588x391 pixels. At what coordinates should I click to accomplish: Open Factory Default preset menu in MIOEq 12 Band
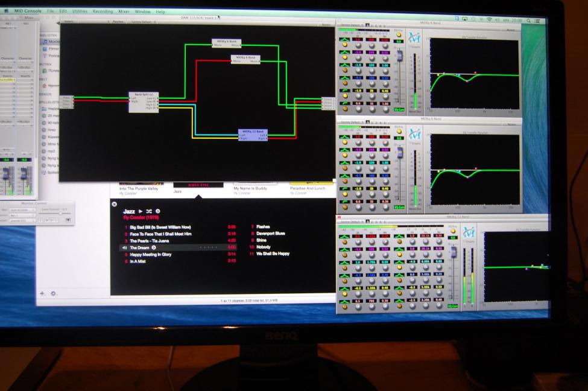click(352, 222)
